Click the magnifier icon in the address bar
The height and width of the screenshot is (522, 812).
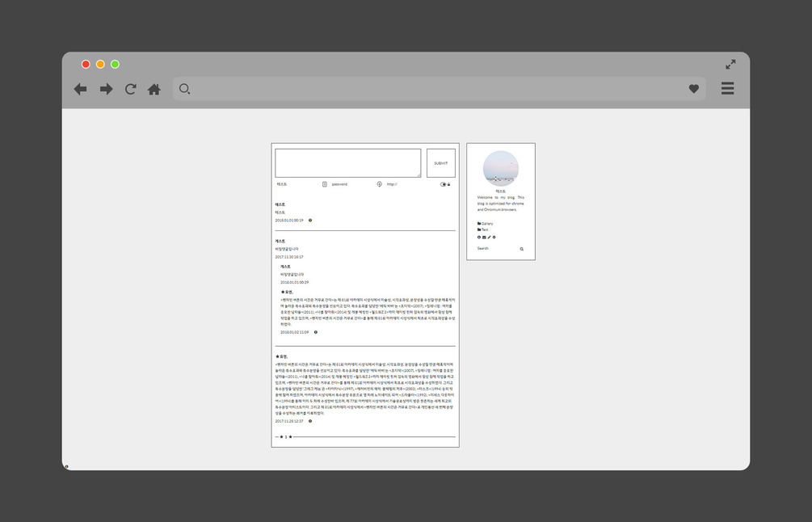[184, 89]
